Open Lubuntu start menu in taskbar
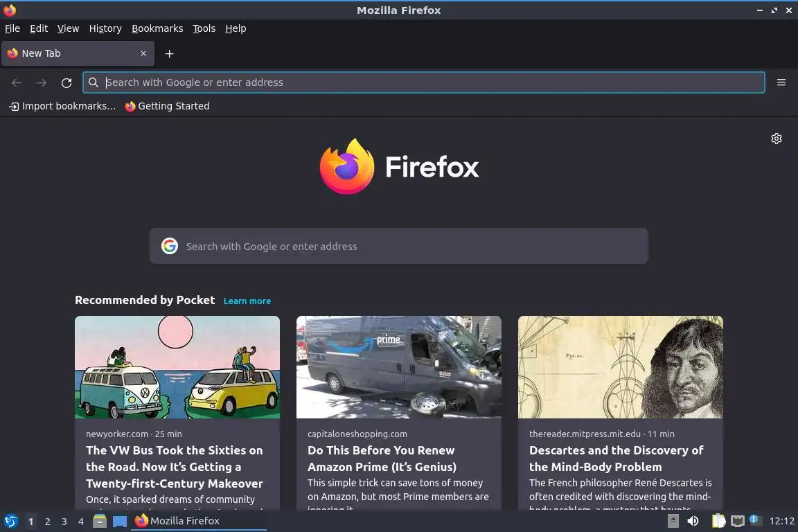The image size is (798, 532). [x=10, y=521]
